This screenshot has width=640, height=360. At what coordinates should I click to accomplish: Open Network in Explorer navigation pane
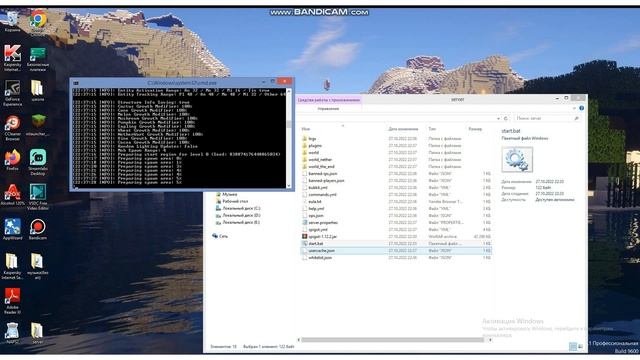pyautogui.click(x=220, y=236)
